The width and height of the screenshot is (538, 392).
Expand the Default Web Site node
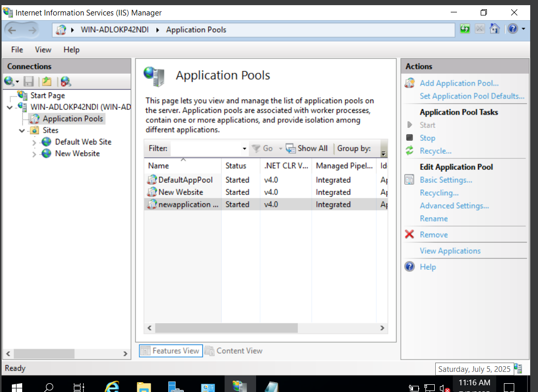click(x=34, y=142)
